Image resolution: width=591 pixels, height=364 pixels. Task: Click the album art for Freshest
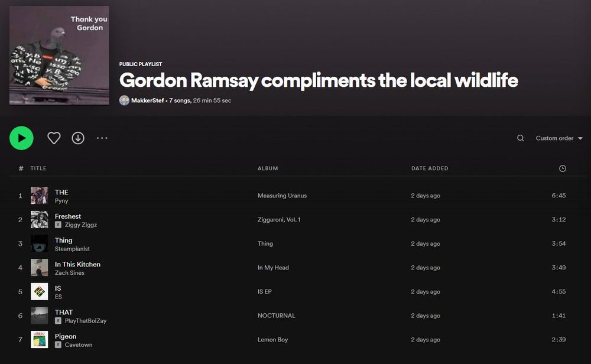(39, 220)
